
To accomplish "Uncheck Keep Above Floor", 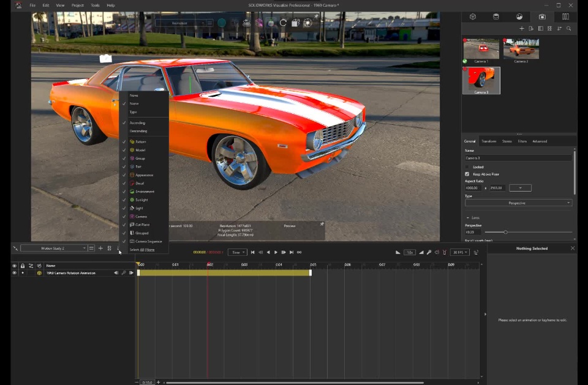I will coord(467,174).
